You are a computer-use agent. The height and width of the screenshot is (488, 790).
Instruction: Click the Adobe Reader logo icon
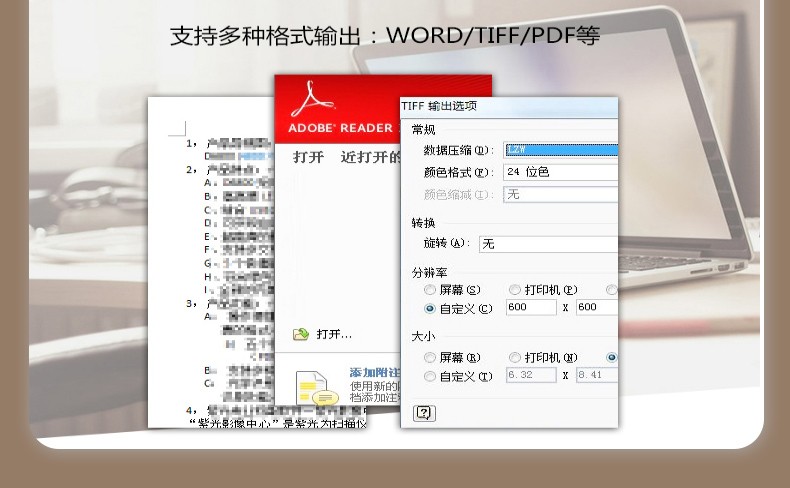312,99
